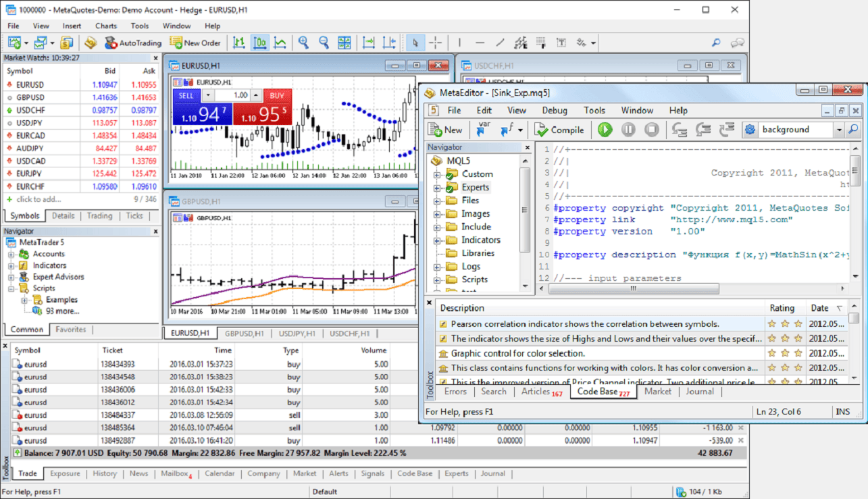Select the text label tool

tap(561, 43)
